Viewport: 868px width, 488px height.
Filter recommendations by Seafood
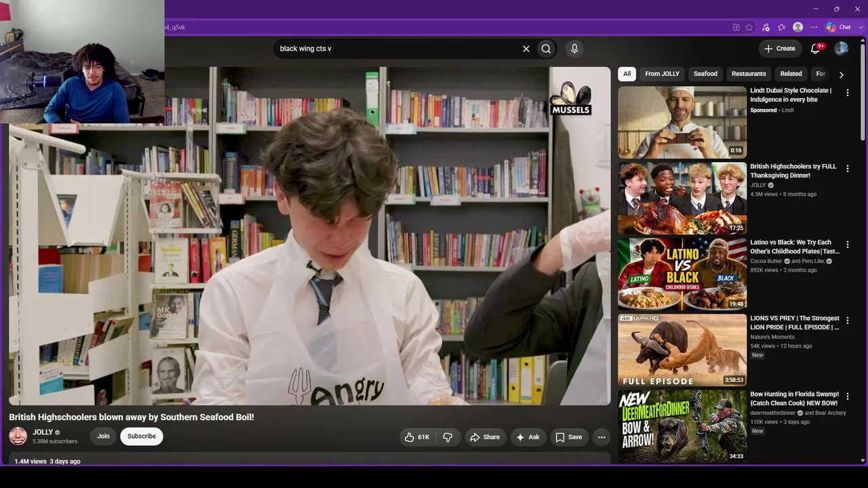tap(705, 74)
